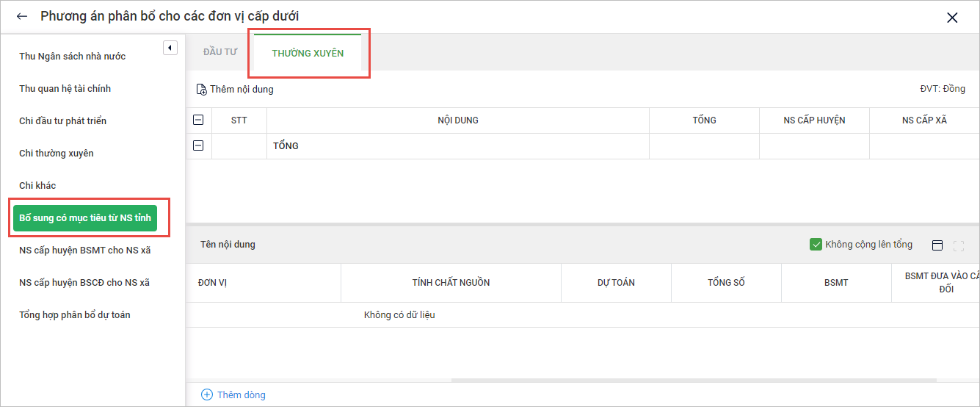980x407 pixels.
Task: Click 'Thêm dòng' link to add a row
Action: [241, 395]
